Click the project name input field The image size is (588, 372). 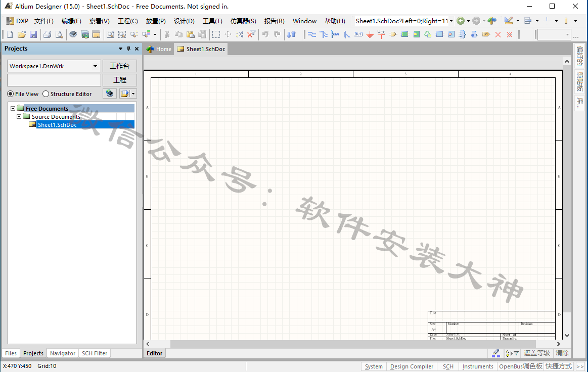pos(54,80)
